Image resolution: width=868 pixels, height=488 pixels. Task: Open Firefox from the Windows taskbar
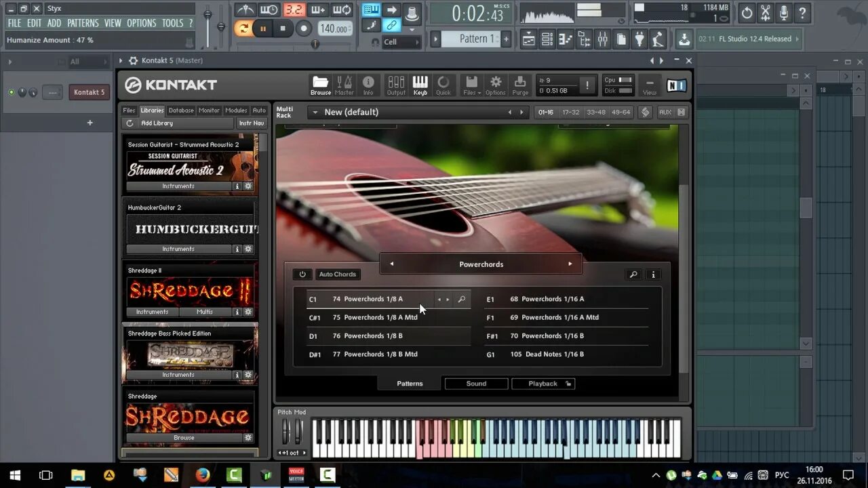pos(203,475)
